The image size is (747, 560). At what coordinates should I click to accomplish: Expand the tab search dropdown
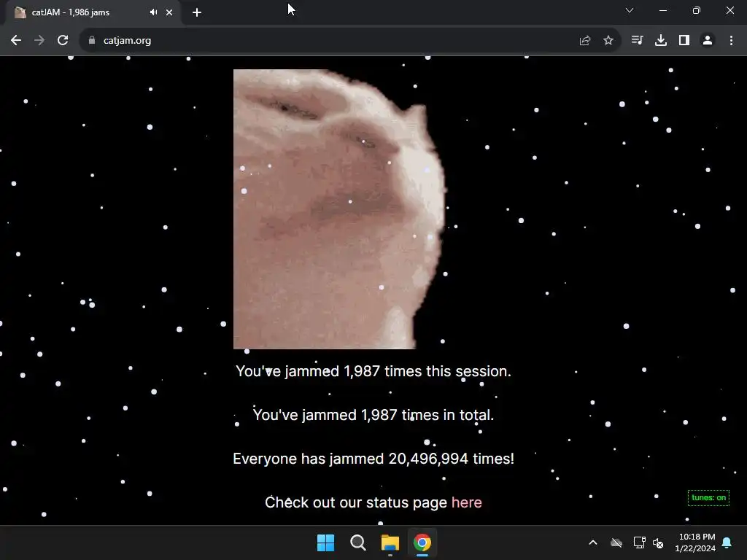point(630,10)
